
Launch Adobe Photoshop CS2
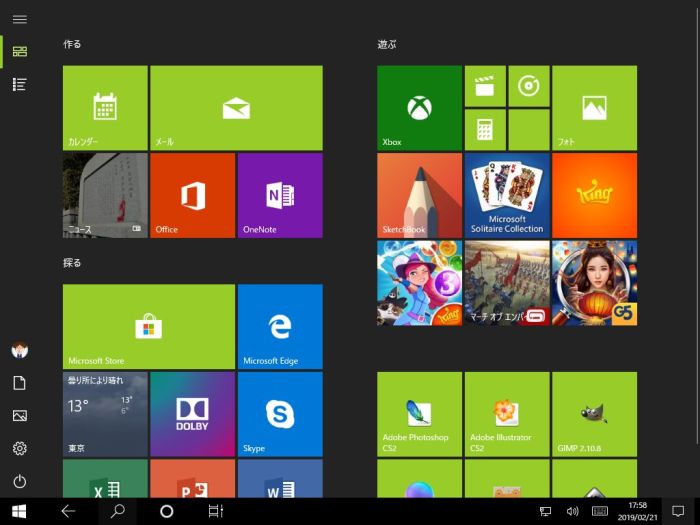(x=419, y=414)
